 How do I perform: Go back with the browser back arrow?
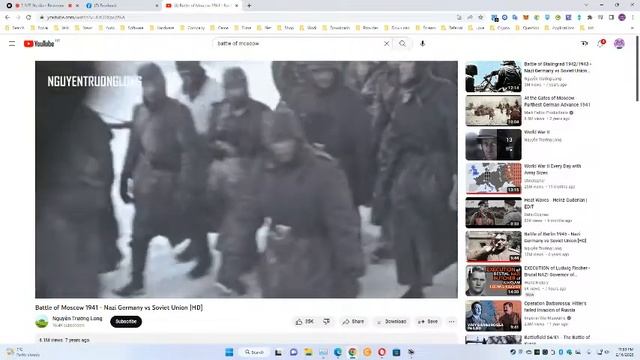point(8,17)
